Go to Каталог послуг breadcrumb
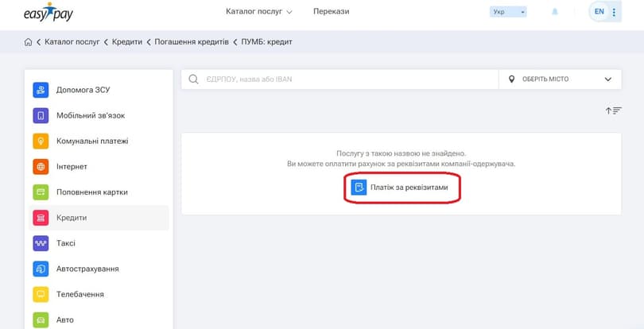This screenshot has width=644, height=329. 72,42
